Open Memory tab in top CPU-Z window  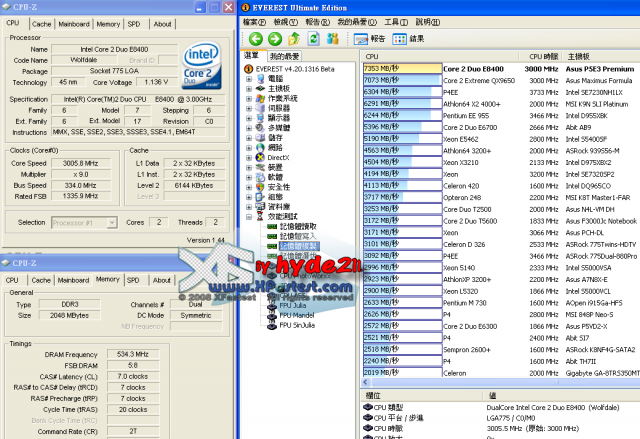click(108, 24)
